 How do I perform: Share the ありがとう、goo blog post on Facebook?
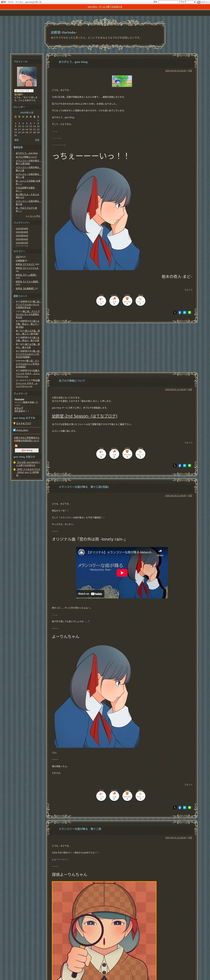click(x=180, y=312)
